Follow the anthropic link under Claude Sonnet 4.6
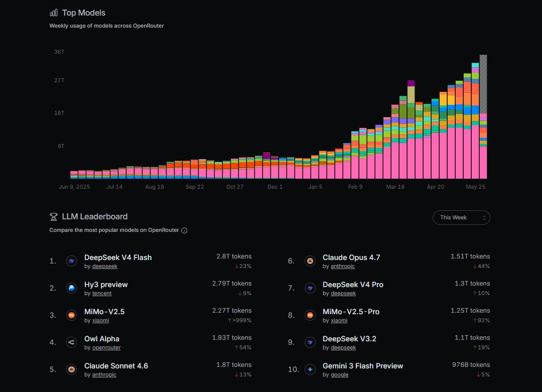 pyautogui.click(x=104, y=375)
